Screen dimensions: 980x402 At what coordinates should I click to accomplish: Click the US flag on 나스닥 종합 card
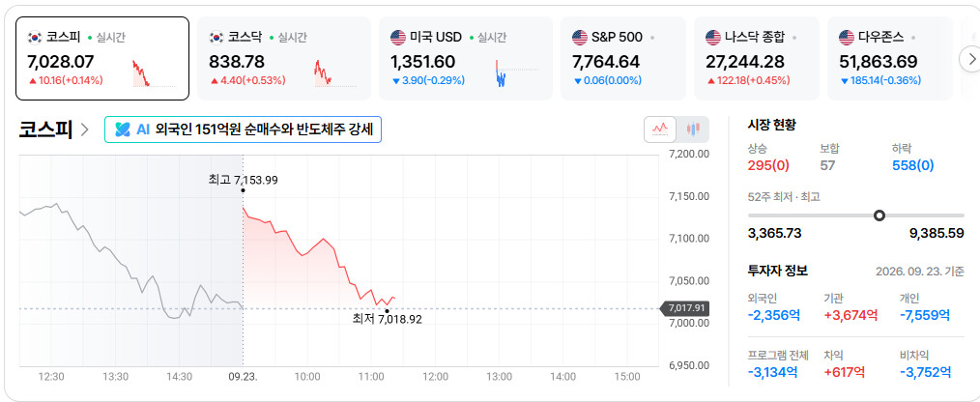point(713,38)
